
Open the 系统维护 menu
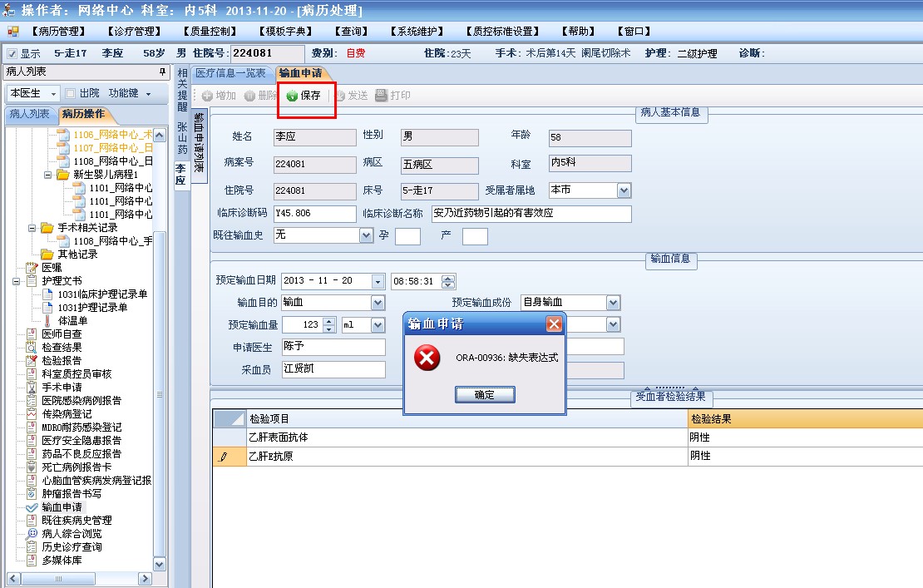click(417, 32)
